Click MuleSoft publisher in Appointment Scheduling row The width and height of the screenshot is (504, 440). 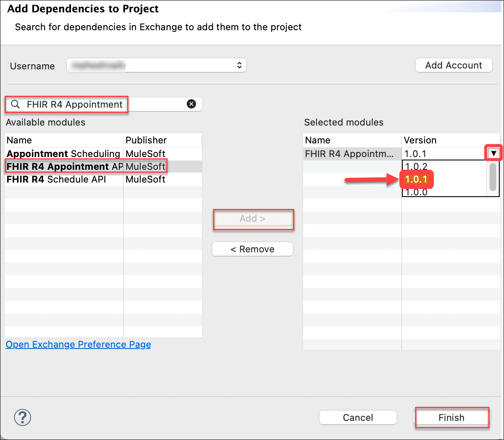[x=145, y=154]
